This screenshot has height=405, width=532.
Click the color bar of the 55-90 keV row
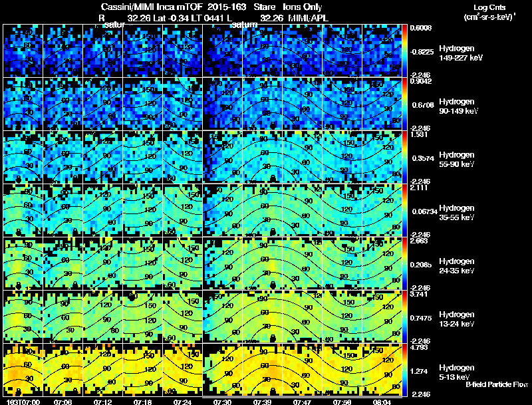404,157
